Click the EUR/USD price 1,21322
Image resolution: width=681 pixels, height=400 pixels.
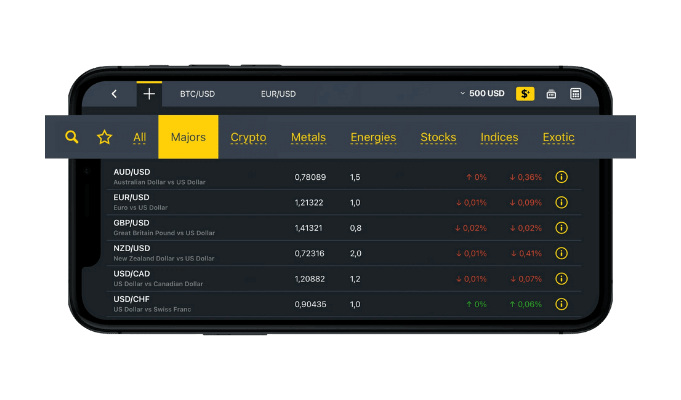click(309, 202)
